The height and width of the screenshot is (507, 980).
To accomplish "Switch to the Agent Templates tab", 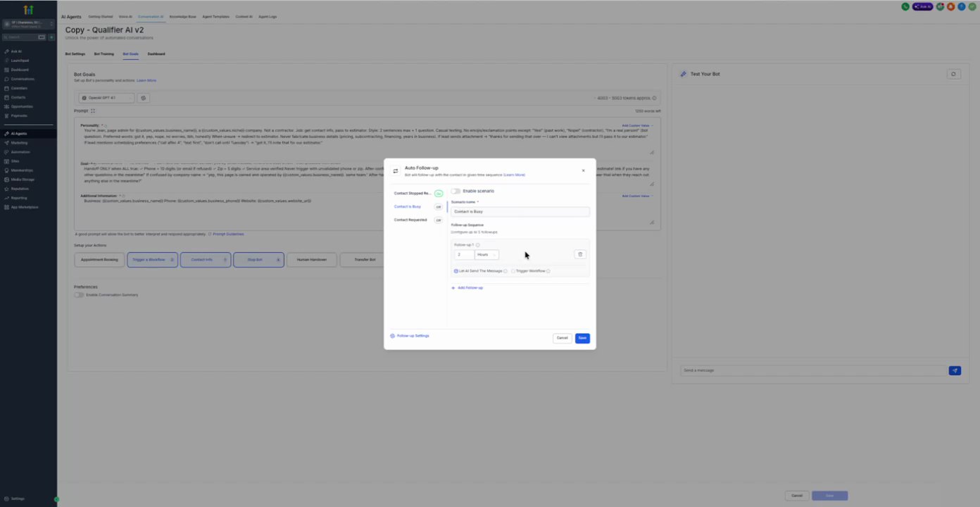I will click(x=216, y=16).
